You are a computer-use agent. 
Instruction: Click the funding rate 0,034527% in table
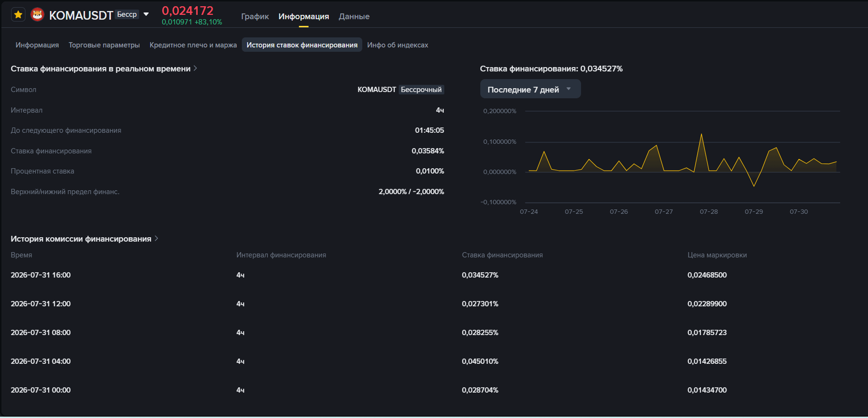(x=480, y=275)
